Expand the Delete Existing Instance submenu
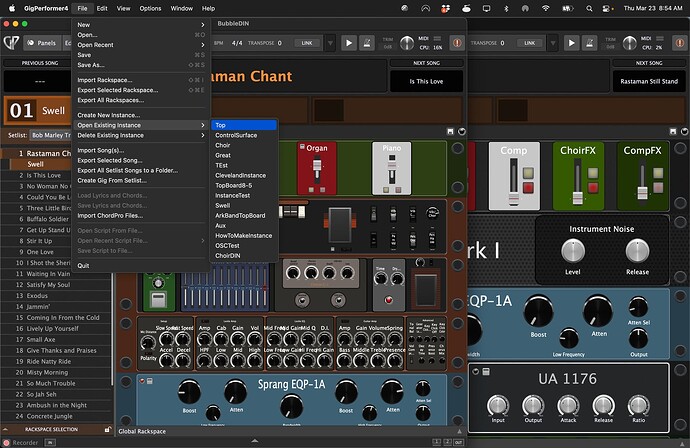 (x=141, y=136)
